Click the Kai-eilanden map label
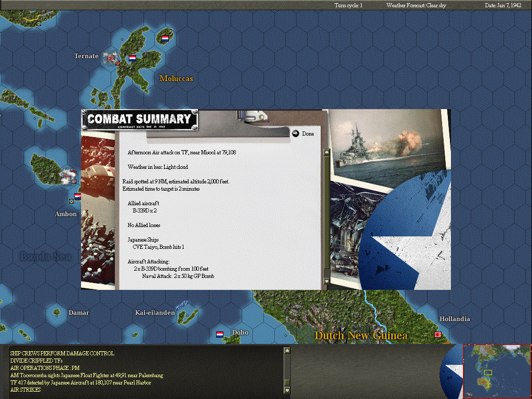 155,312
